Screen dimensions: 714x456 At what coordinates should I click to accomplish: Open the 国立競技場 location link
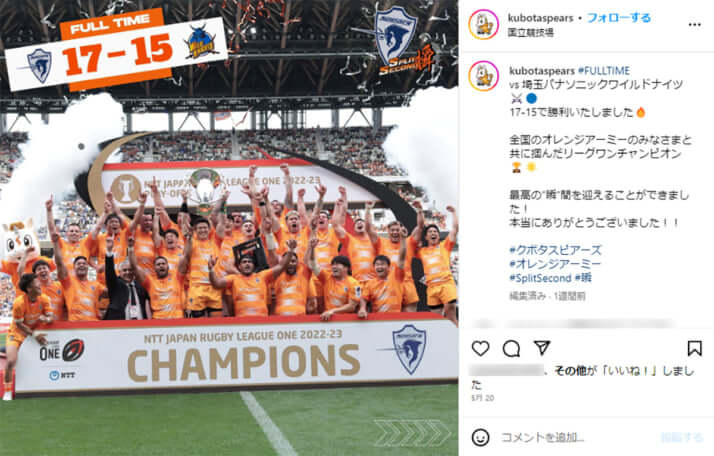click(x=530, y=33)
